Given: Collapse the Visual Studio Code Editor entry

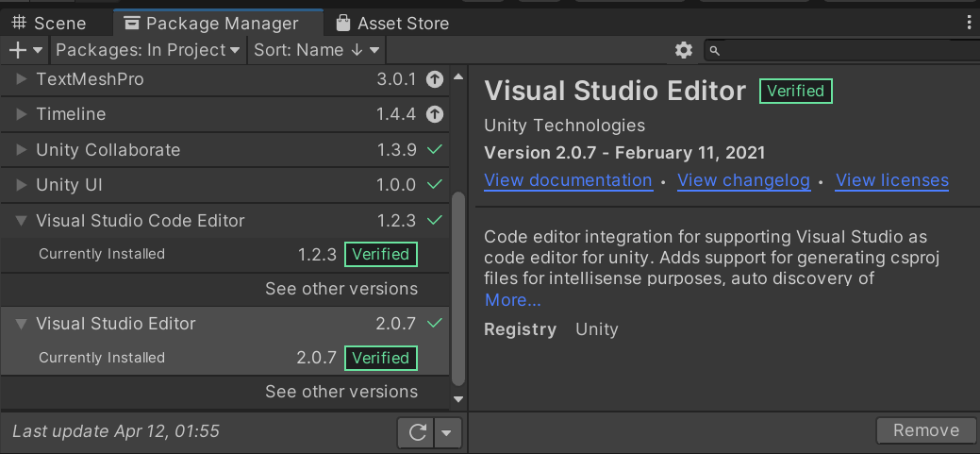Looking at the screenshot, I should 22,221.
